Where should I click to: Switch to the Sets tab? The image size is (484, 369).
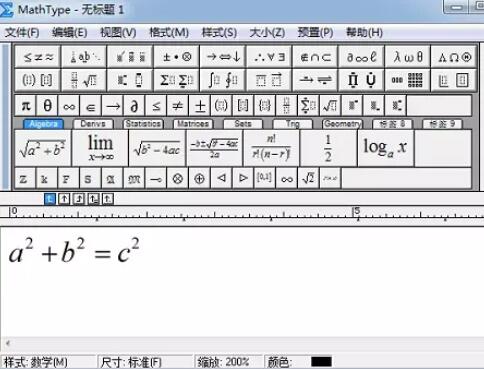243,124
